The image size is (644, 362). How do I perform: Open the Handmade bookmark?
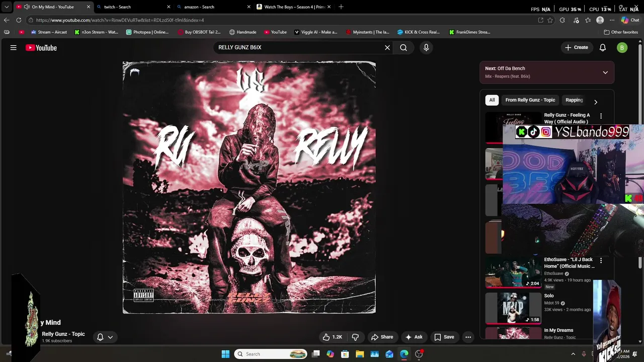tap(243, 32)
